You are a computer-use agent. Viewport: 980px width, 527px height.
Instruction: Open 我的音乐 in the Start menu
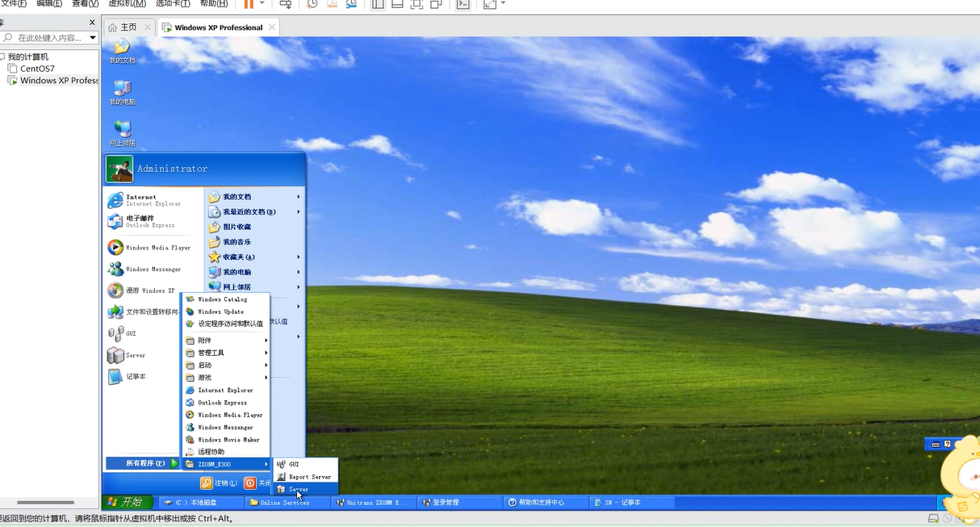click(254, 241)
